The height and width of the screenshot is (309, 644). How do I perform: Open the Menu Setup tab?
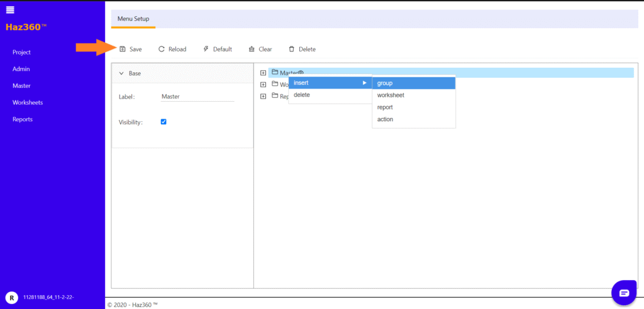133,19
